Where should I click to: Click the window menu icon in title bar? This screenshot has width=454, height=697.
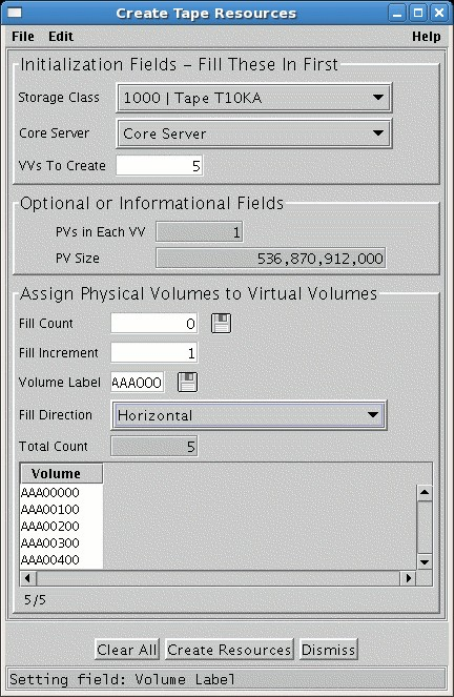pyautogui.click(x=15, y=13)
